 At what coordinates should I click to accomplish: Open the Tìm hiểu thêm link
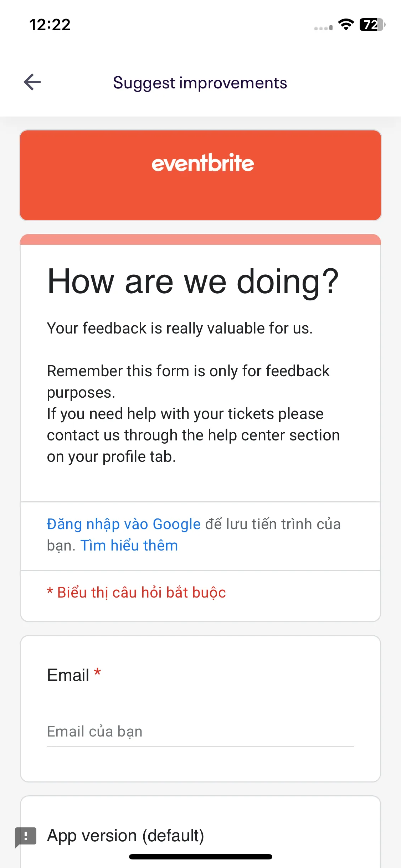129,546
